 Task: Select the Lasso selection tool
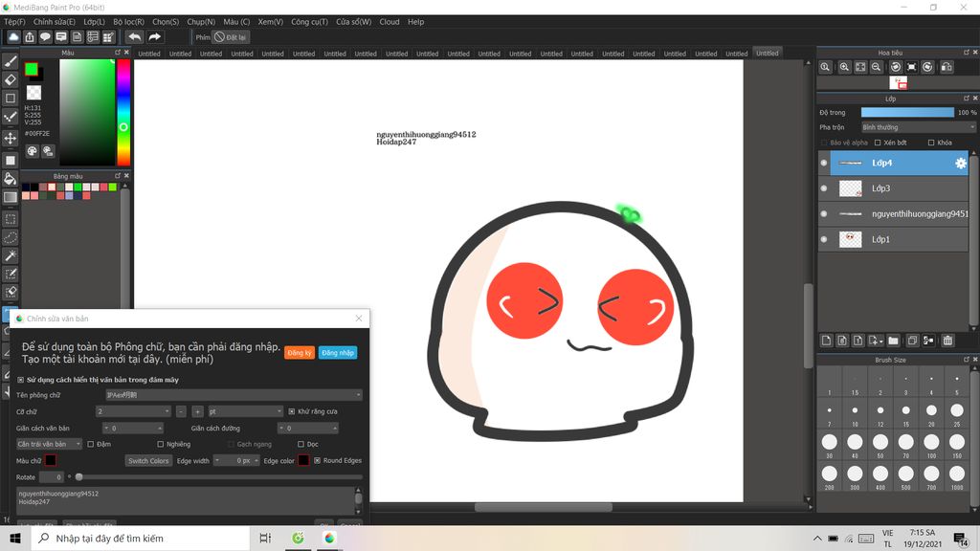(x=11, y=237)
